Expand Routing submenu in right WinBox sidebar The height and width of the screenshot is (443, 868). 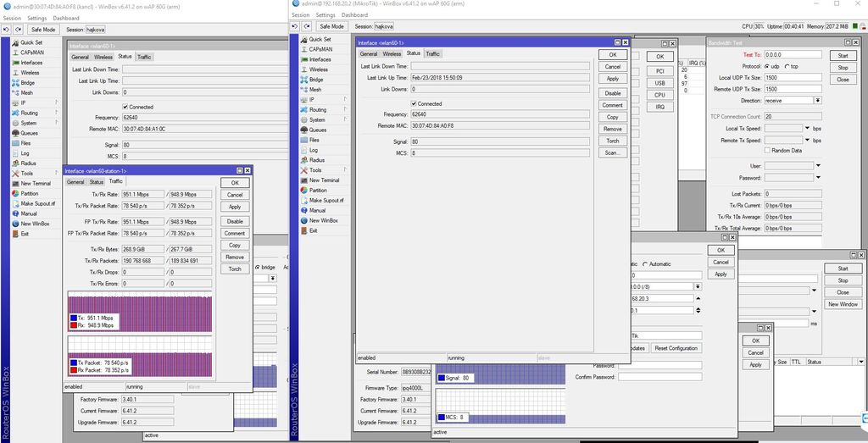[345, 109]
